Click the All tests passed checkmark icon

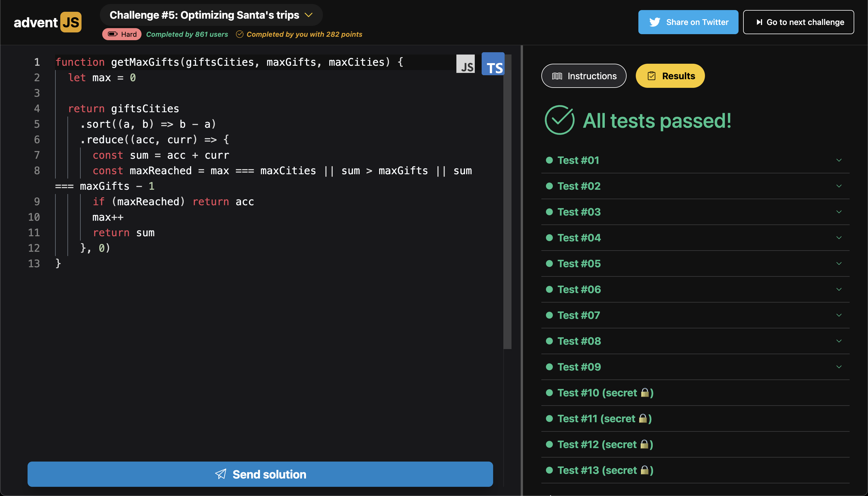(559, 120)
